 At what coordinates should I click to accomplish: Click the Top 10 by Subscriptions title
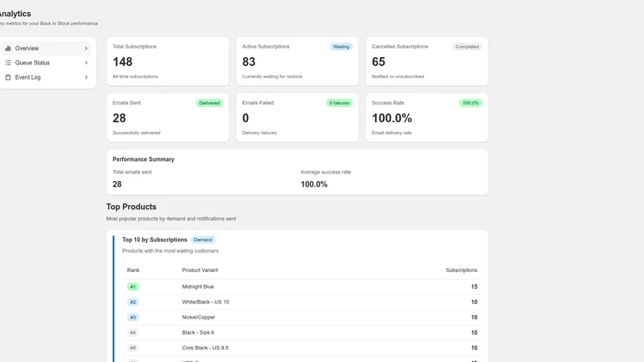click(155, 240)
